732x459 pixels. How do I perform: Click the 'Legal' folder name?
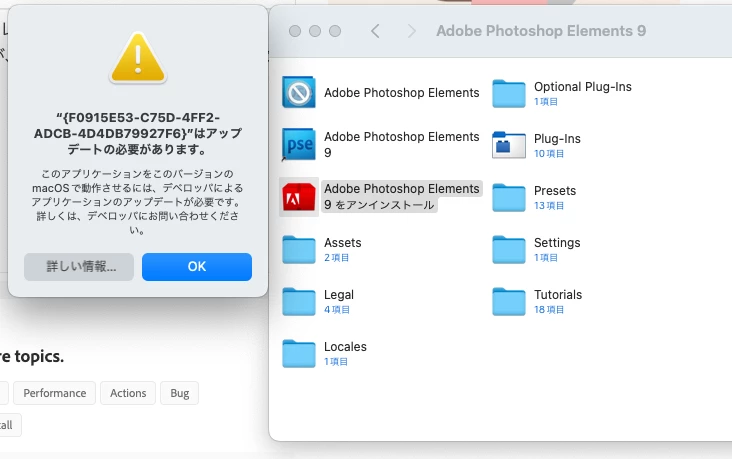point(339,295)
